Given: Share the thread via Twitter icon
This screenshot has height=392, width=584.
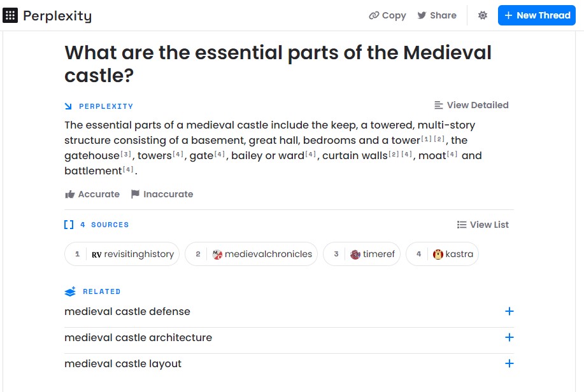Looking at the screenshot, I should [x=422, y=15].
